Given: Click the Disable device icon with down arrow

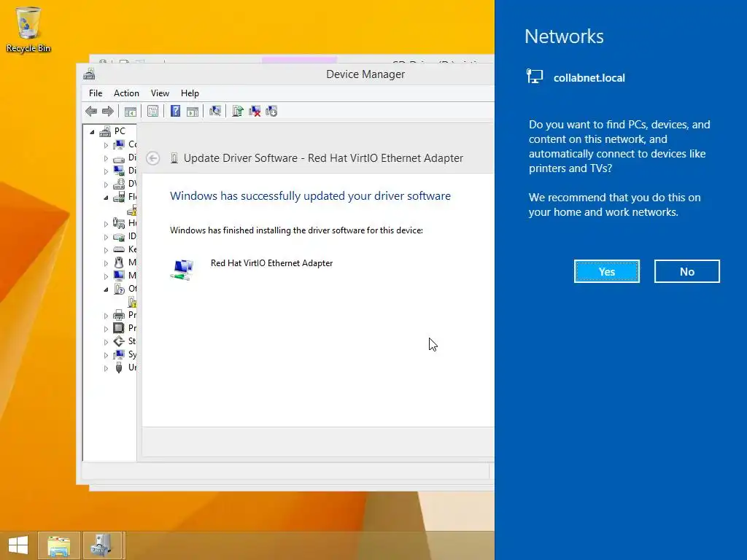Looking at the screenshot, I should point(271,112).
